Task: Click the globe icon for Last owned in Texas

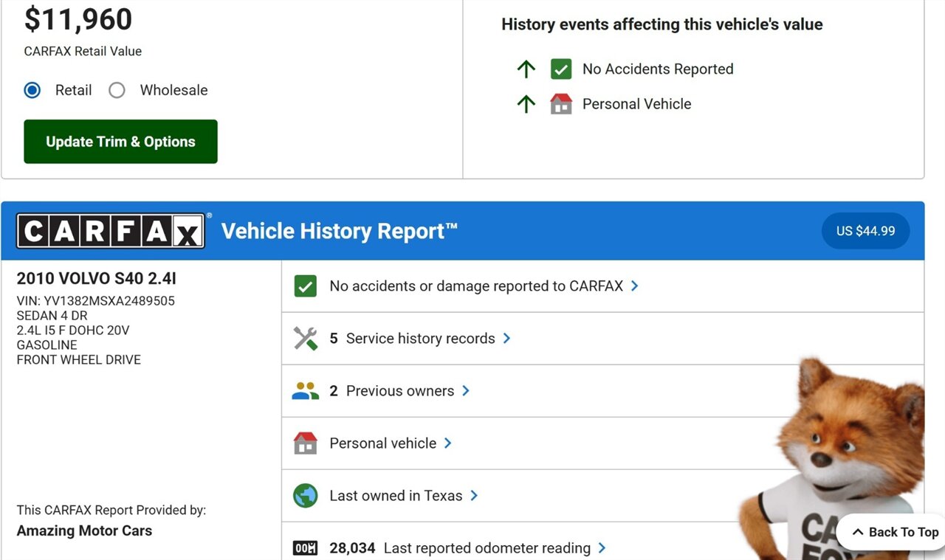Action: coord(305,496)
